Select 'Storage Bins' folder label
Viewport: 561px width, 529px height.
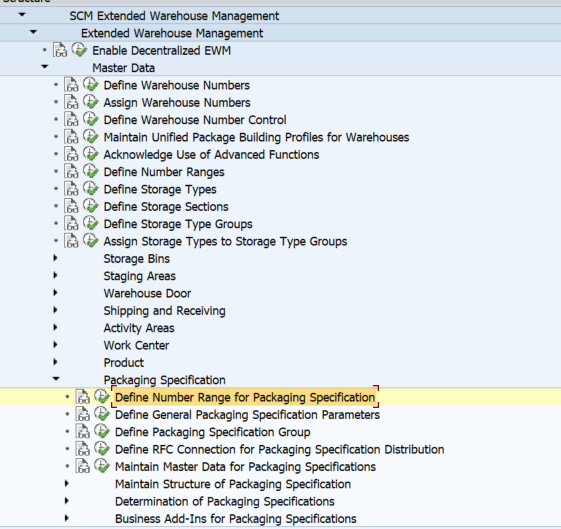pos(137,259)
